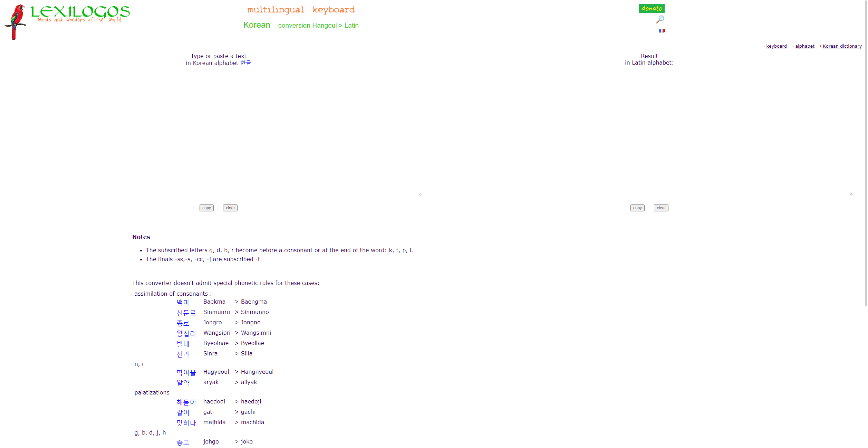Image resolution: width=868 pixels, height=448 pixels.
Task: Click the 학여울 n,r example text
Action: (186, 372)
